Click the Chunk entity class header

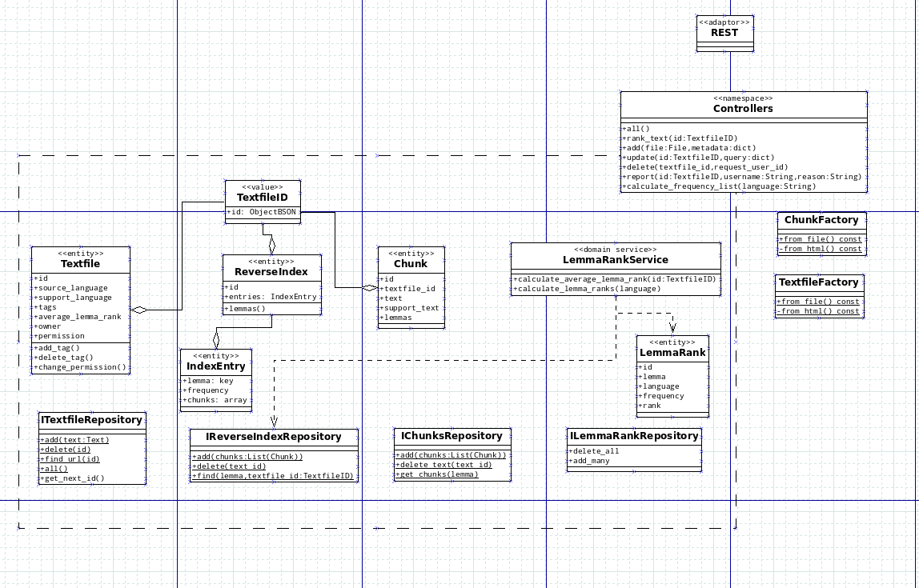(x=411, y=263)
